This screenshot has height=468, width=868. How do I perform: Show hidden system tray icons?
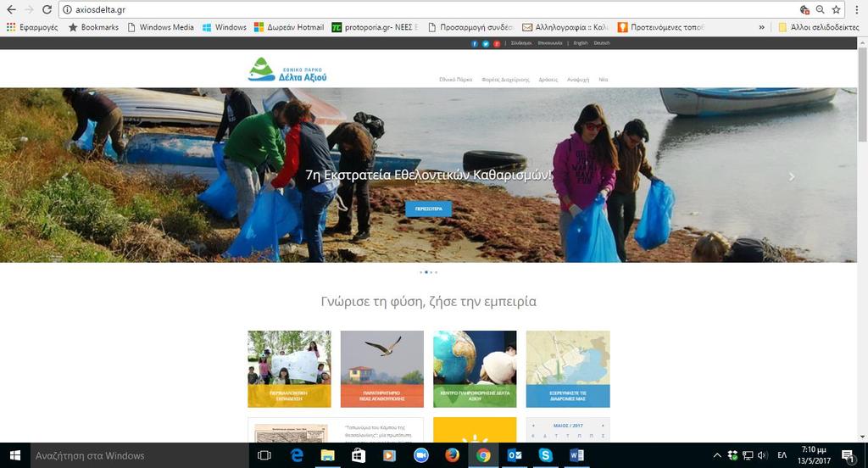(717, 455)
